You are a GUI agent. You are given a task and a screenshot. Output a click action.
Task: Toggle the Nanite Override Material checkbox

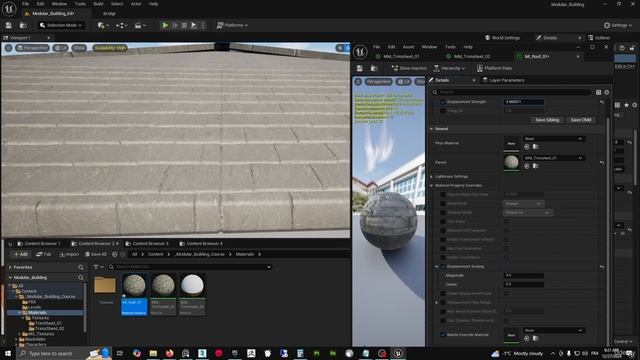pos(443,335)
